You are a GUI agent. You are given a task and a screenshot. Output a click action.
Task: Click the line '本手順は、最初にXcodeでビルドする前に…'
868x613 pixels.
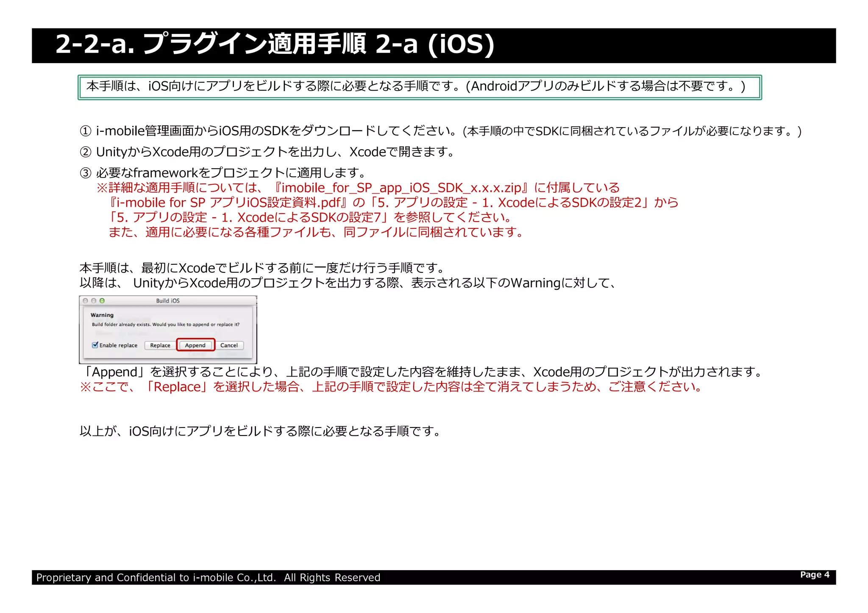point(263,268)
